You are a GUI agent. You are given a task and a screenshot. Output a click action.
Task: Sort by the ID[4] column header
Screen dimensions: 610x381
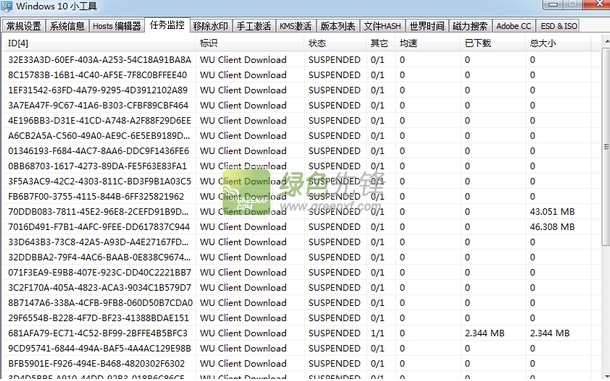[99, 43]
